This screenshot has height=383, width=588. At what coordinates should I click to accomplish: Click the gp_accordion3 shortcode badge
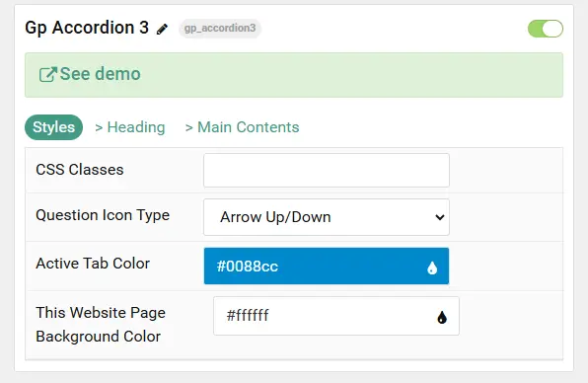220,29
